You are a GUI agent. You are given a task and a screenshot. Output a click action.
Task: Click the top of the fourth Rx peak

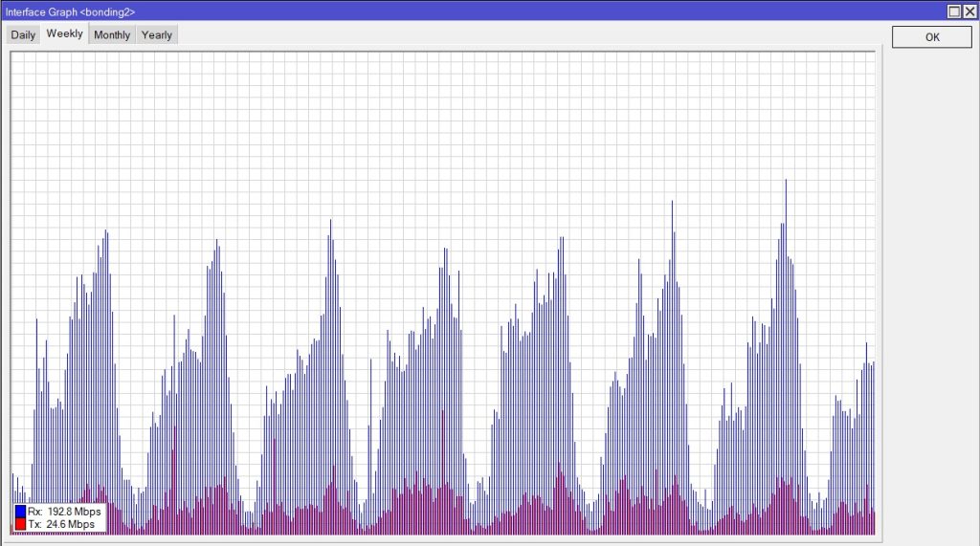coord(445,251)
